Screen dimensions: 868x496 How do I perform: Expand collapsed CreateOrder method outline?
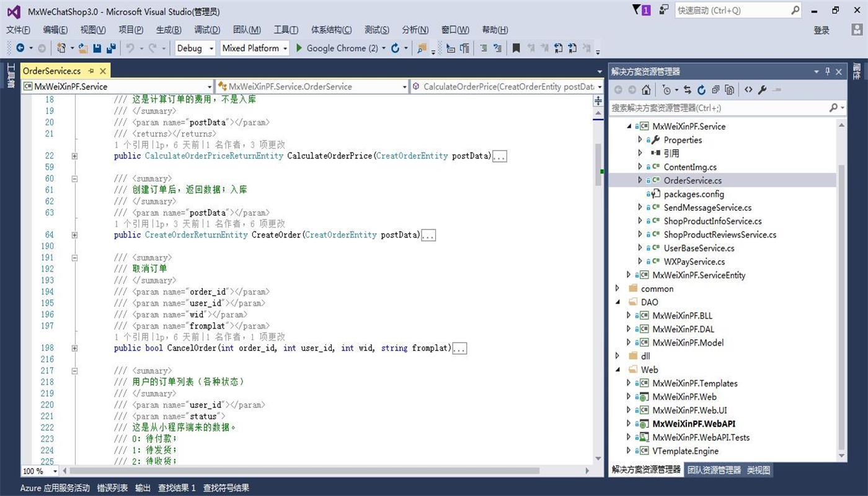point(74,235)
